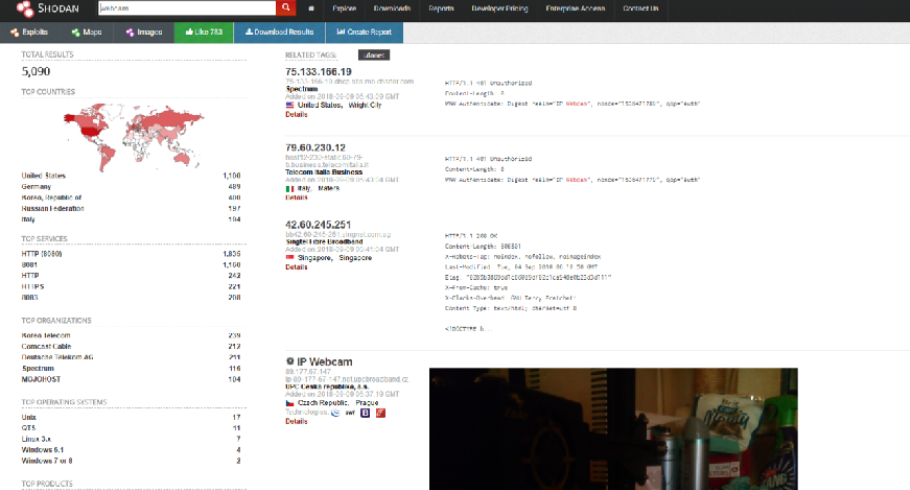Open the Explore menu item
This screenshot has height=490, width=910.
[x=344, y=9]
